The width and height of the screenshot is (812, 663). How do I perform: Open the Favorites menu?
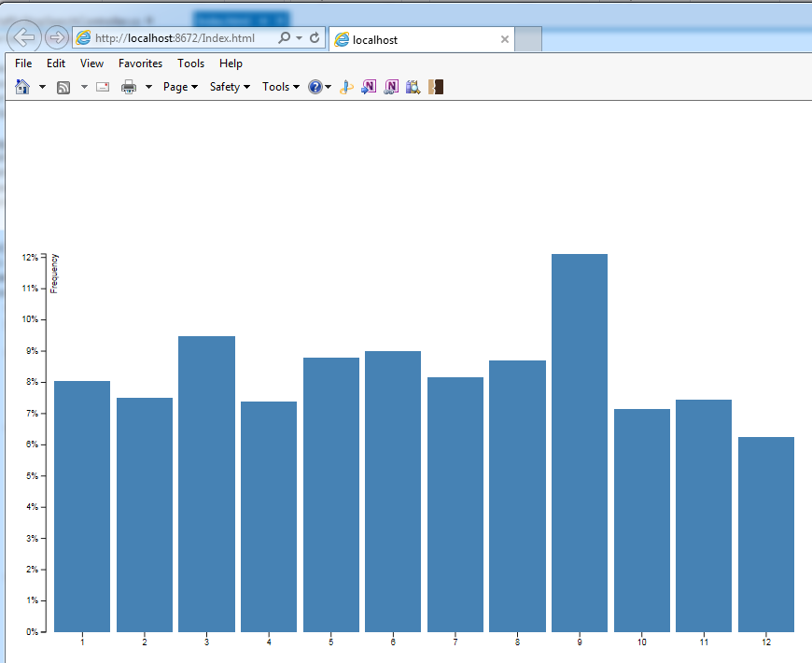coord(140,63)
